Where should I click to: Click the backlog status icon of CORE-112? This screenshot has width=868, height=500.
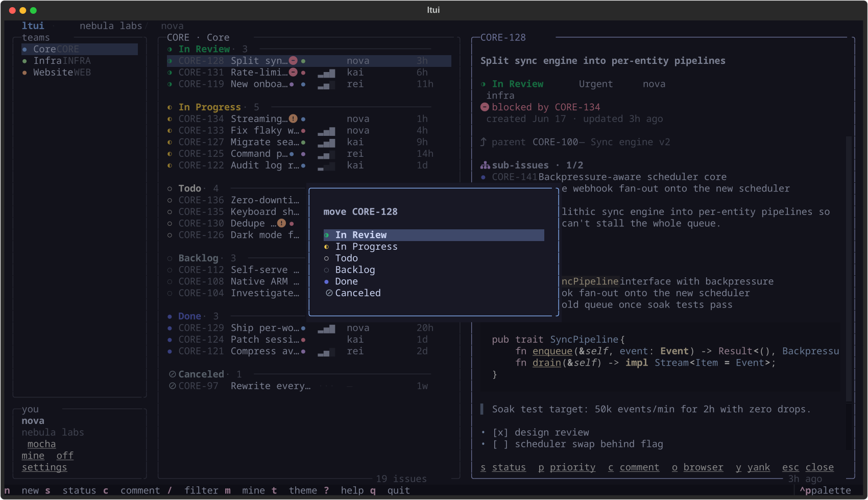pos(170,270)
